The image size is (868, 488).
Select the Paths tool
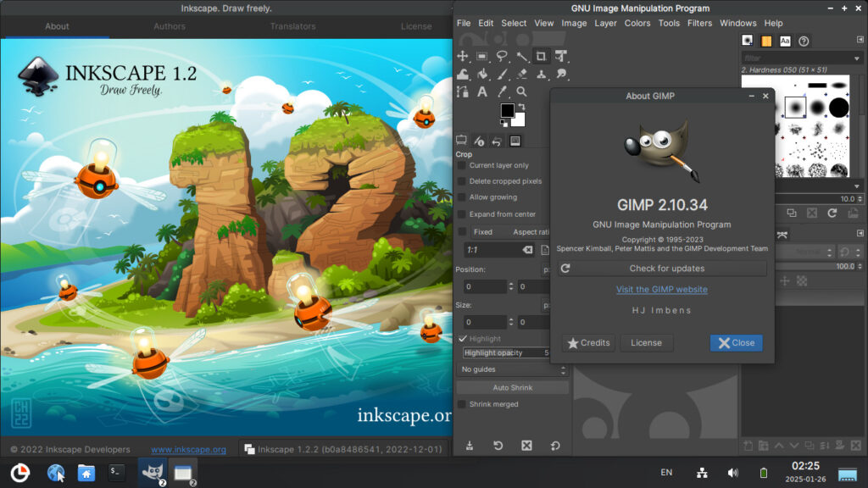(462, 91)
